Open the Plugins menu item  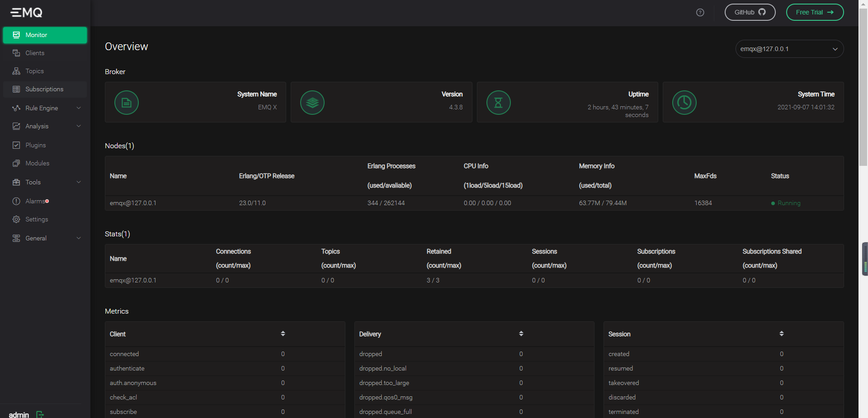coord(45,145)
